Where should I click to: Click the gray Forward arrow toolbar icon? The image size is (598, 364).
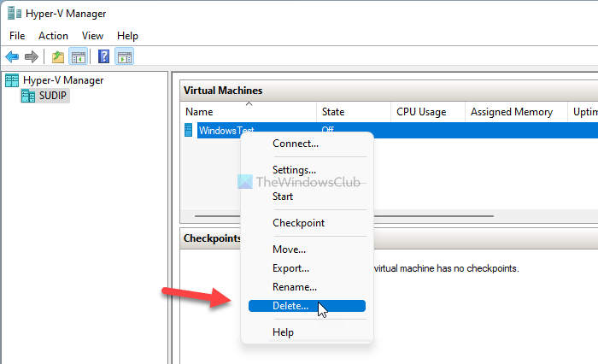32,57
